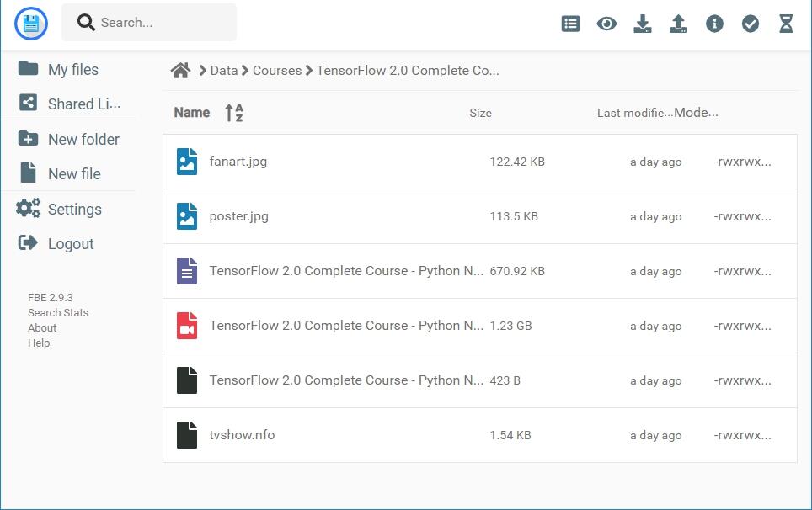Sort files by the Size column
Image resolution: width=812 pixels, height=510 pixels.
480,113
